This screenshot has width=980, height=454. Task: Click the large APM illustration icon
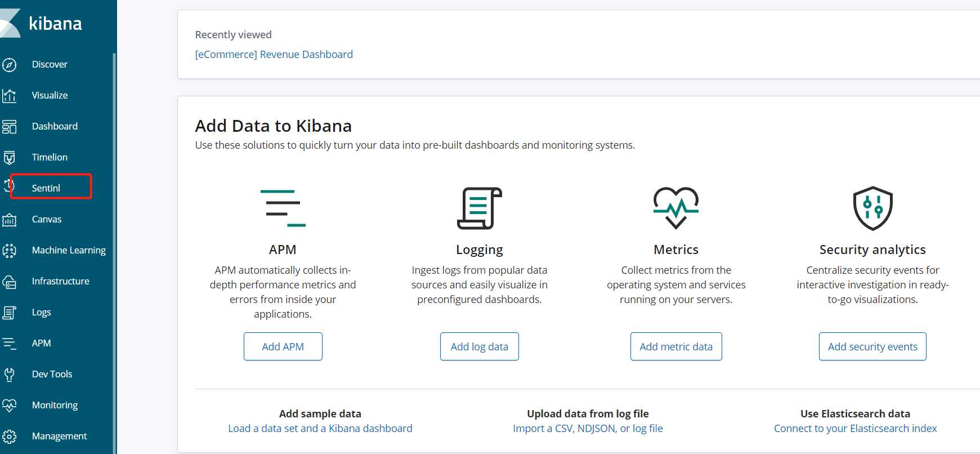point(283,208)
